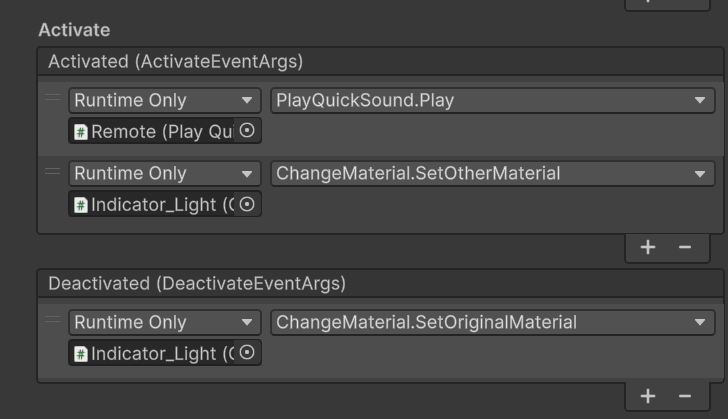
Task: Click drag handle of PlayQuickSound.Play entry
Action: pos(53,98)
